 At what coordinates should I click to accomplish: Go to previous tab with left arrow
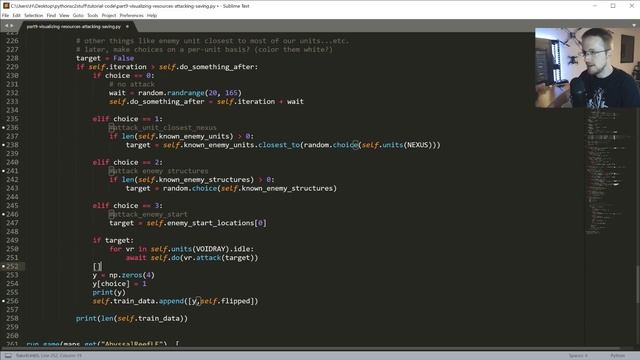point(6,26)
